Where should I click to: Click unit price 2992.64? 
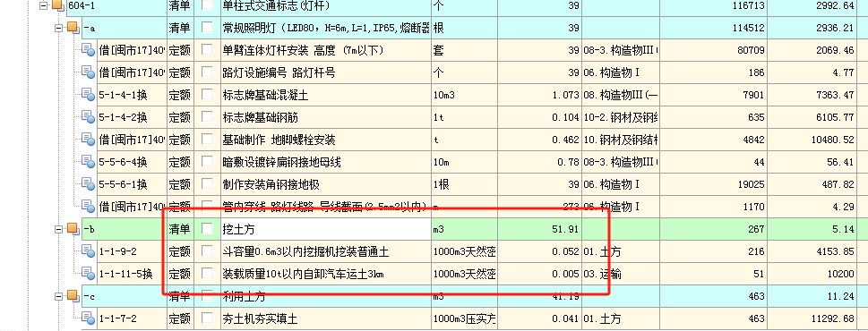[x=836, y=5]
